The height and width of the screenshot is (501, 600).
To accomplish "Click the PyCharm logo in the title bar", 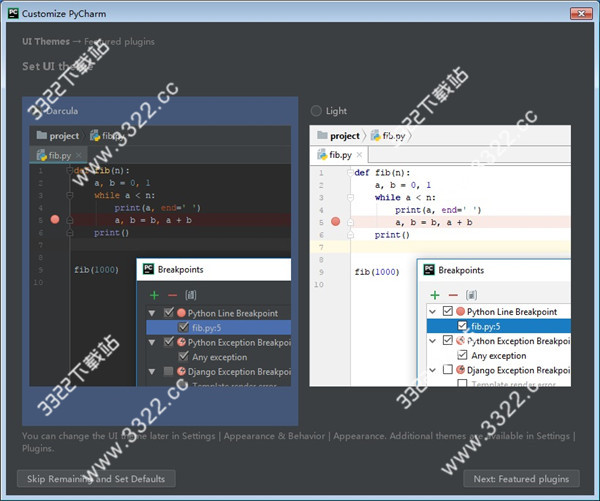I will coord(13,13).
